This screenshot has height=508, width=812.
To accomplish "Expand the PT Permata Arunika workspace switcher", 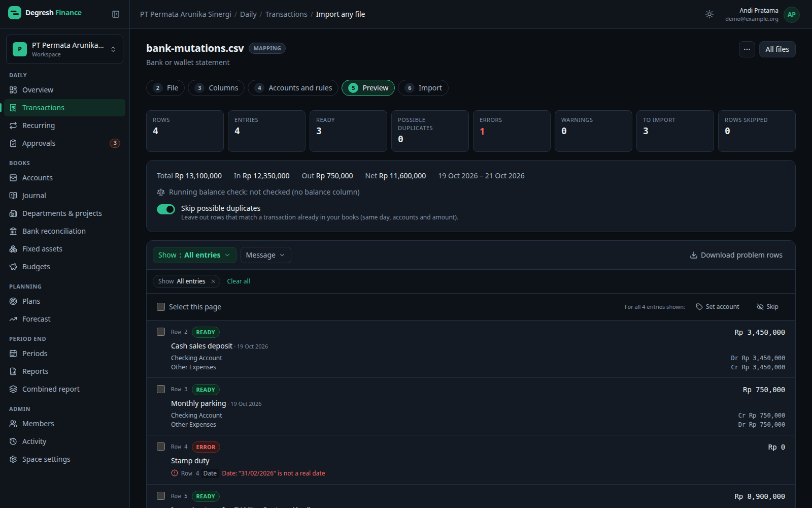I will [64, 49].
